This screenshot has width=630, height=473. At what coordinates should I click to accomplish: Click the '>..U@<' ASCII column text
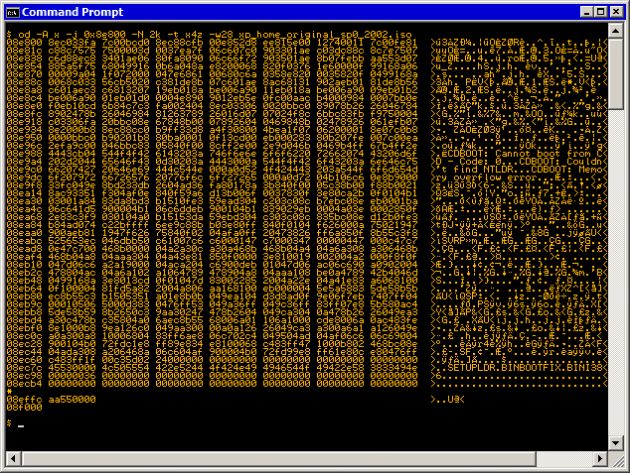point(448,399)
